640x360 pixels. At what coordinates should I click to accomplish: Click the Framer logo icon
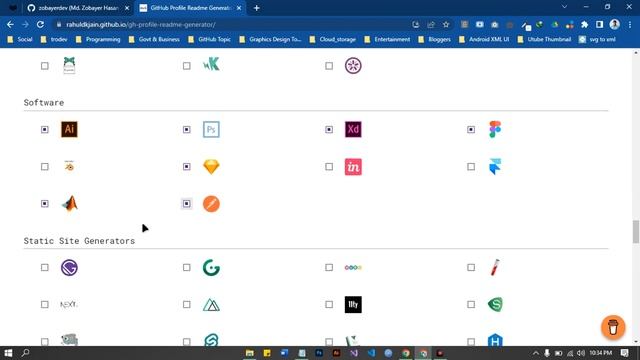(x=495, y=167)
